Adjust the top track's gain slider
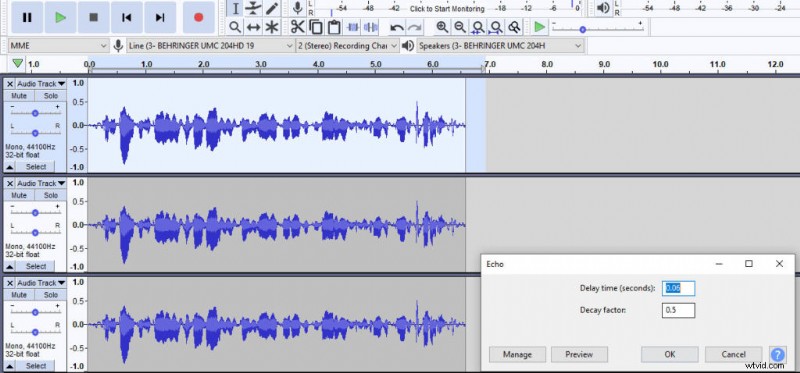800x373 pixels. click(x=35, y=113)
